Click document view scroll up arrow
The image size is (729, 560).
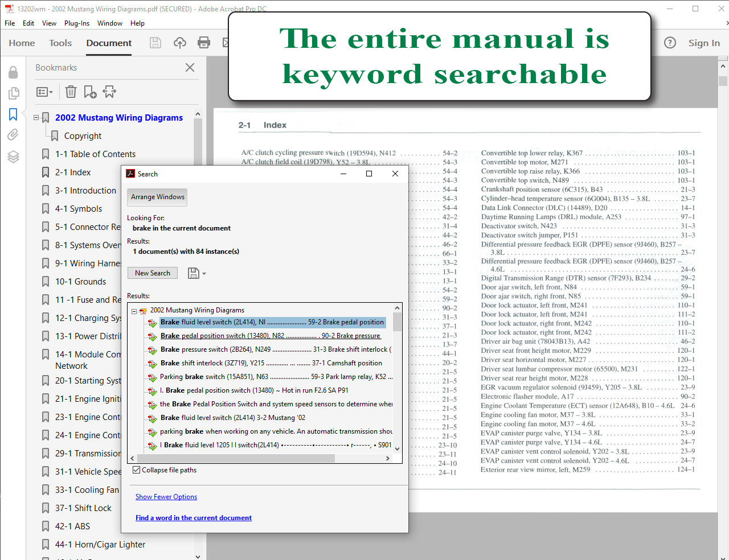pos(723,66)
